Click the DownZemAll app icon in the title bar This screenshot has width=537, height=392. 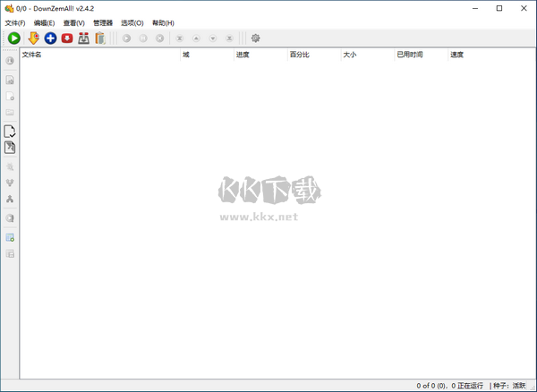pyautogui.click(x=9, y=8)
